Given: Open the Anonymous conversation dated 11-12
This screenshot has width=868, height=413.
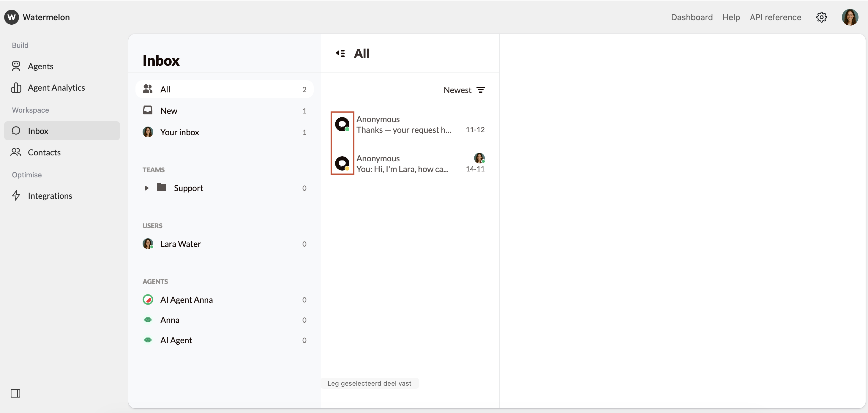Looking at the screenshot, I should tap(404, 125).
